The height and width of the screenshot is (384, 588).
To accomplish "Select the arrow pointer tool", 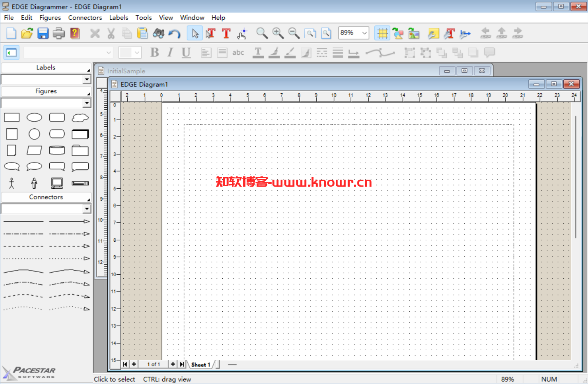I will click(x=195, y=33).
